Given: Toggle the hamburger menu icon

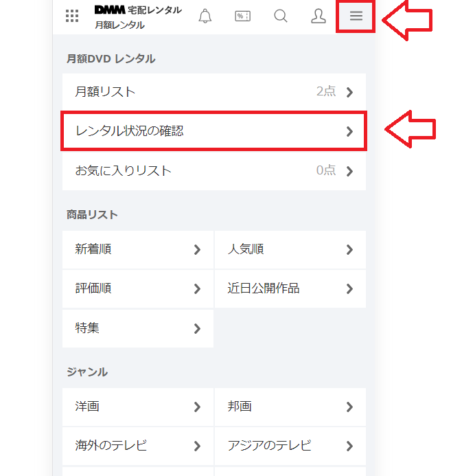Looking at the screenshot, I should (x=356, y=16).
